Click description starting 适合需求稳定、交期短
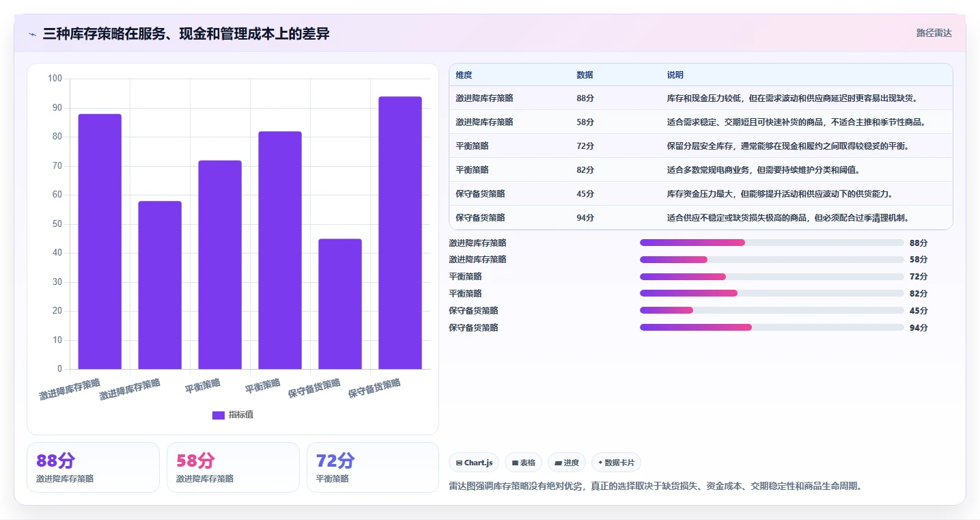Viewport: 980px width, 520px height. [796, 122]
